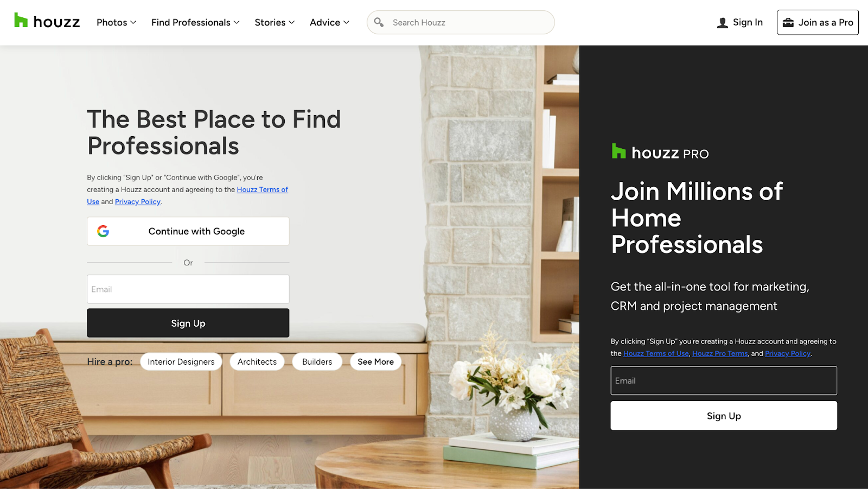Click the Google G logo
This screenshot has width=868, height=489.
(x=103, y=231)
